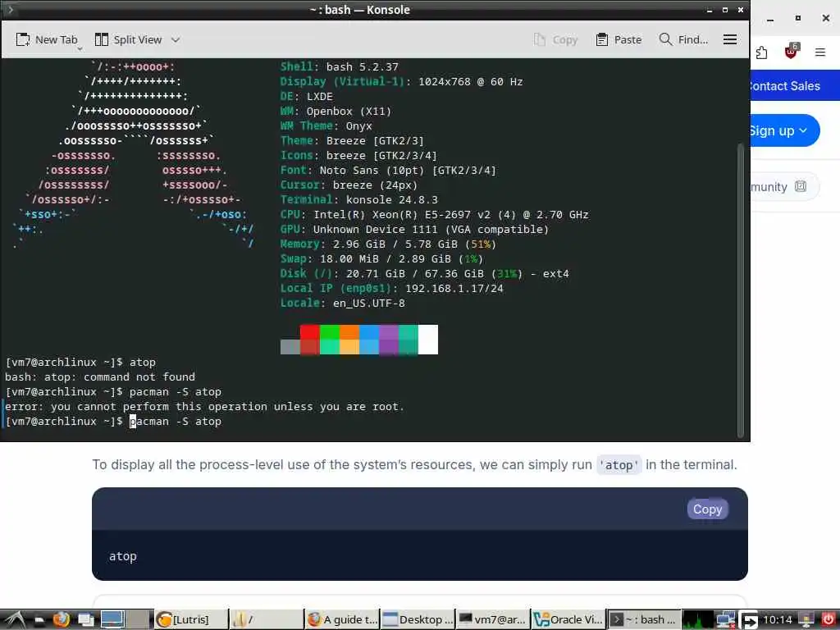Click the Konsole vertical scrollbar
This screenshot has height=630, width=840.
click(x=741, y=290)
